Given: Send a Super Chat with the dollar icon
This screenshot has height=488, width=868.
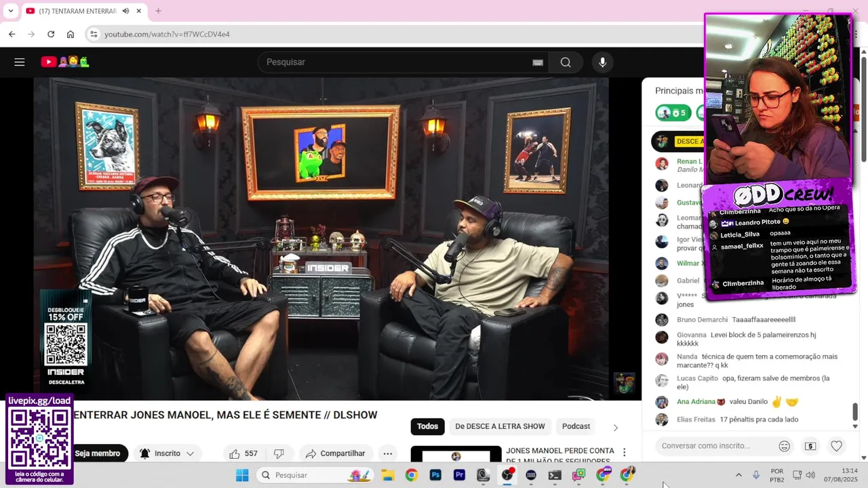Looking at the screenshot, I should pos(810,446).
